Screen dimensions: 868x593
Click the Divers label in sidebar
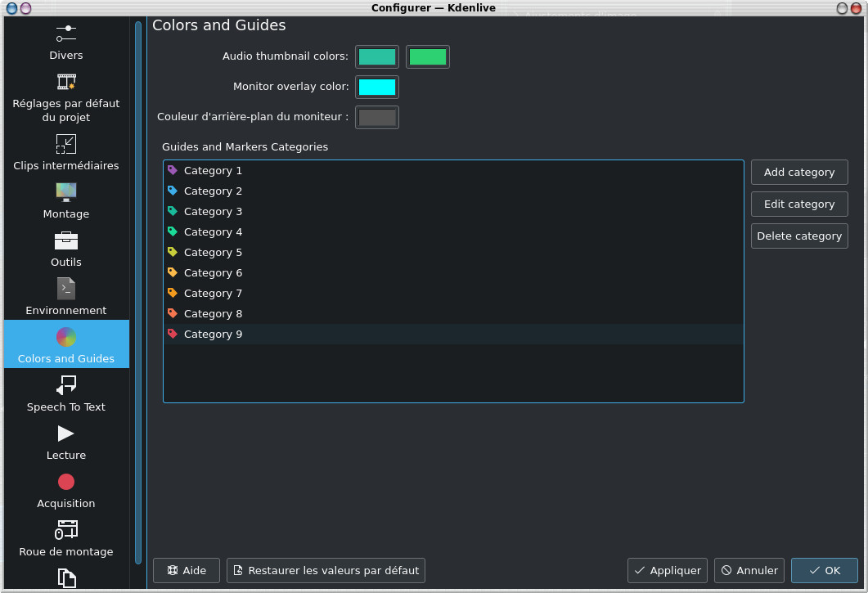(x=66, y=56)
